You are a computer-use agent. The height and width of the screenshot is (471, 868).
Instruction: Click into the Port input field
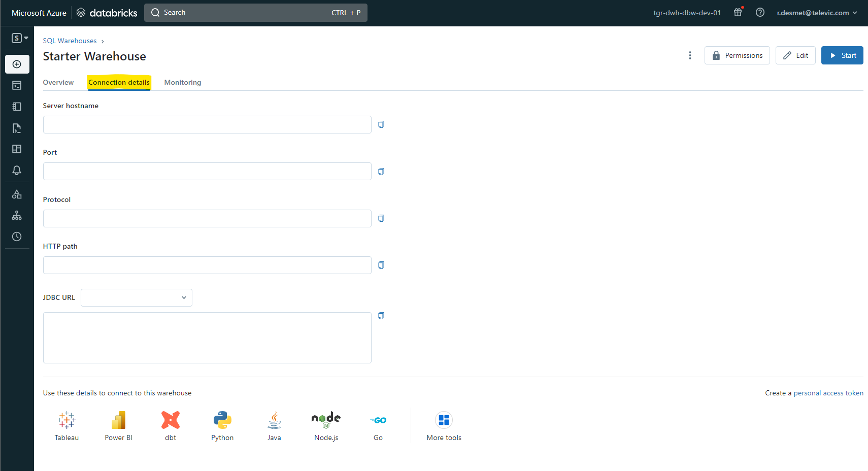pos(207,172)
